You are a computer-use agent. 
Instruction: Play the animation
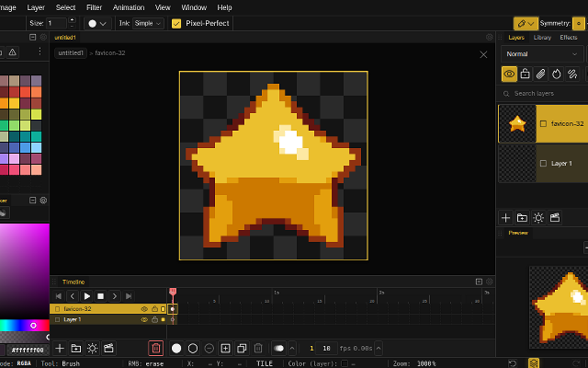[x=86, y=296]
